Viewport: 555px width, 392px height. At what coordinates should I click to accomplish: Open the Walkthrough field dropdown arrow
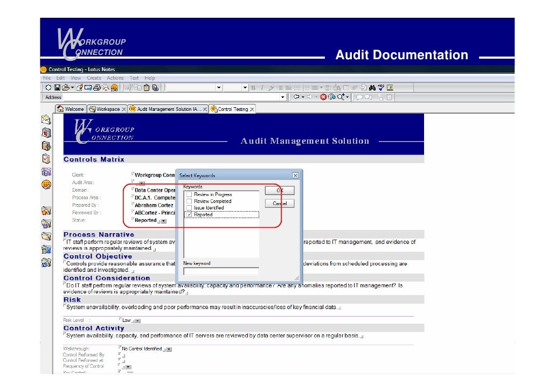tap(169, 349)
